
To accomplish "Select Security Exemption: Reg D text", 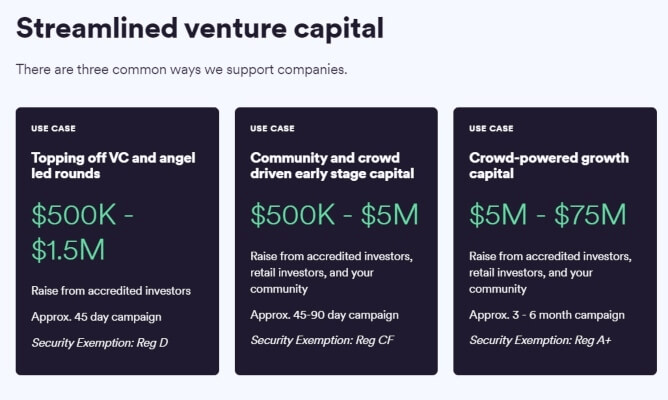I will (x=100, y=342).
